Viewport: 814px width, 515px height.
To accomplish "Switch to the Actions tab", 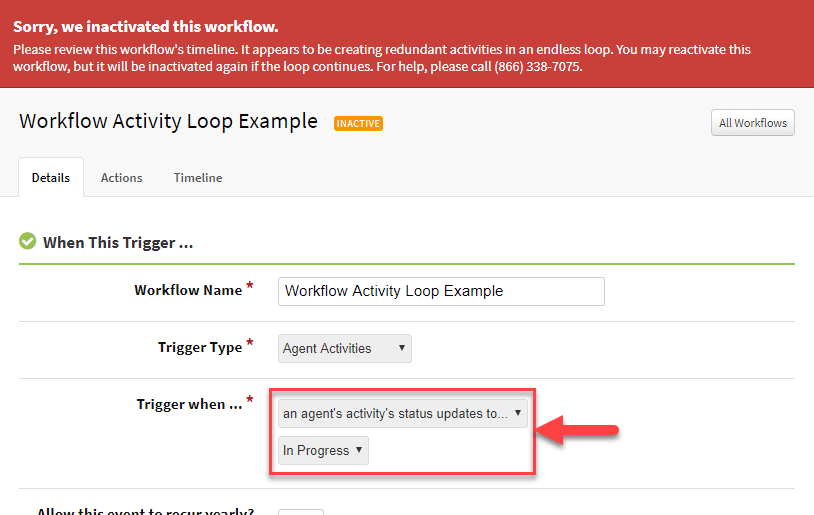I will click(x=121, y=178).
